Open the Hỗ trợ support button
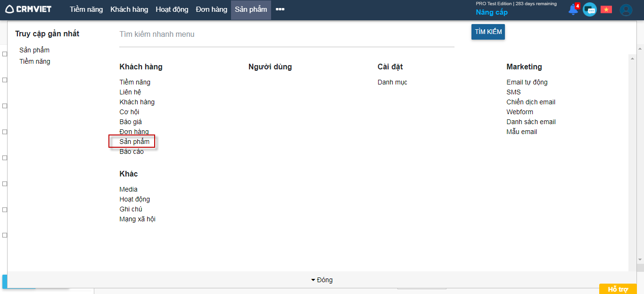644x294 pixels. [618, 289]
